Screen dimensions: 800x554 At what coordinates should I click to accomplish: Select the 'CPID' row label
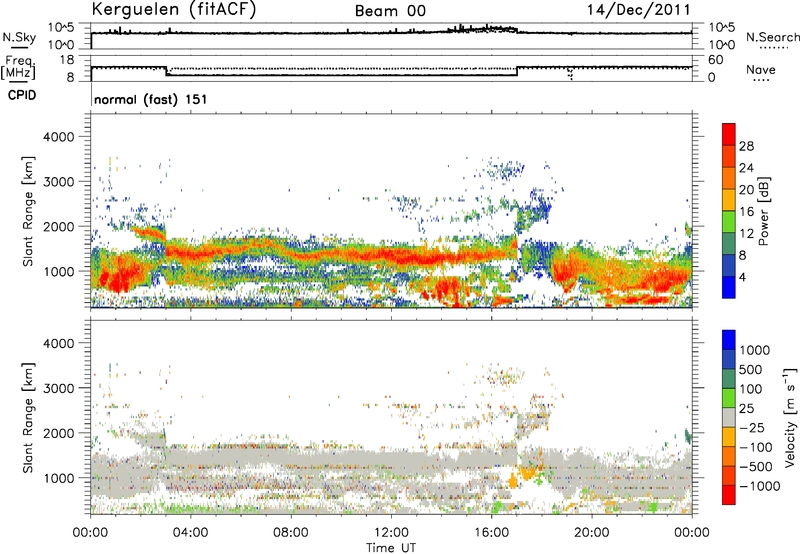(x=22, y=95)
